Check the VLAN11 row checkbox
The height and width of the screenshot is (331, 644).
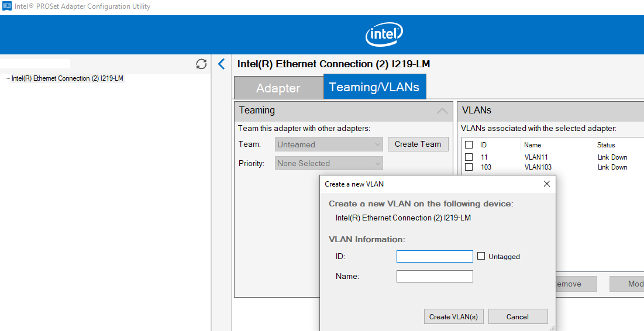(x=469, y=157)
